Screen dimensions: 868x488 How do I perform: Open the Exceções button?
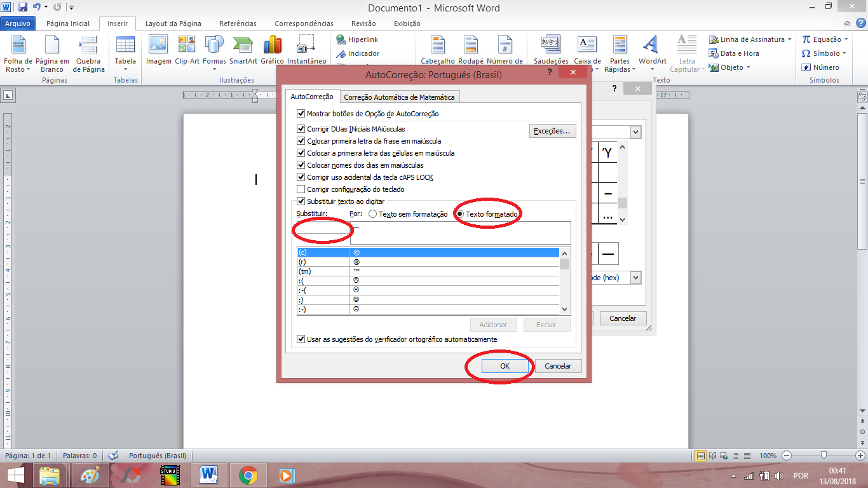point(553,132)
